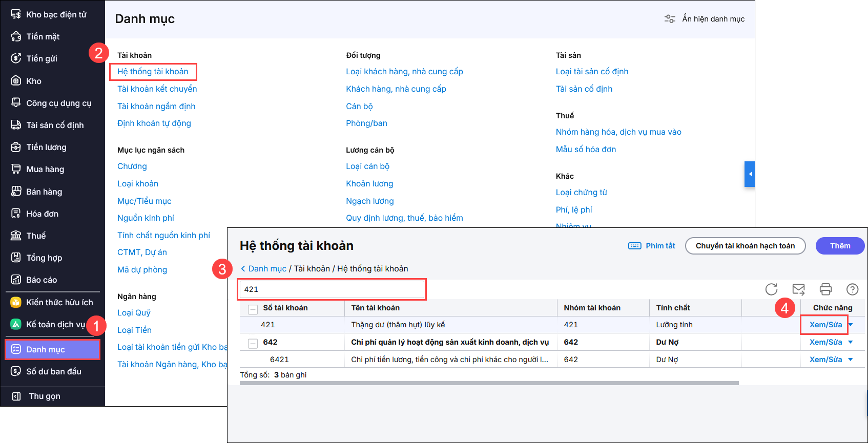Click the Bán hàng store icon
Viewport: 868px width, 443px height.
click(x=16, y=192)
